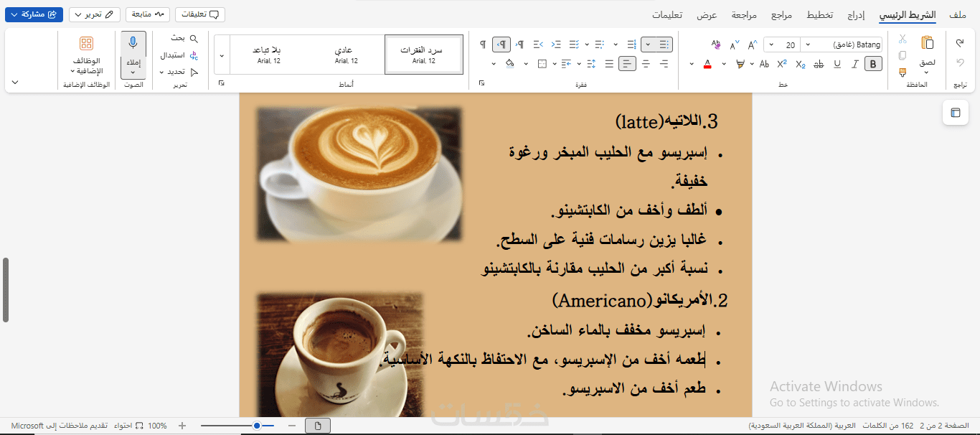Toggle Bold formatting button

pyautogui.click(x=873, y=64)
